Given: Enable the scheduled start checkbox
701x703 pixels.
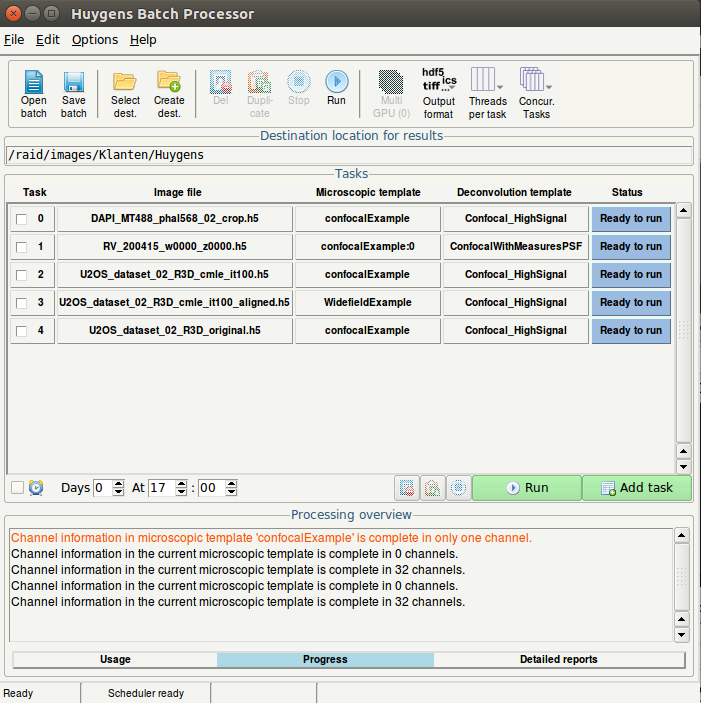Looking at the screenshot, I should click(x=17, y=488).
